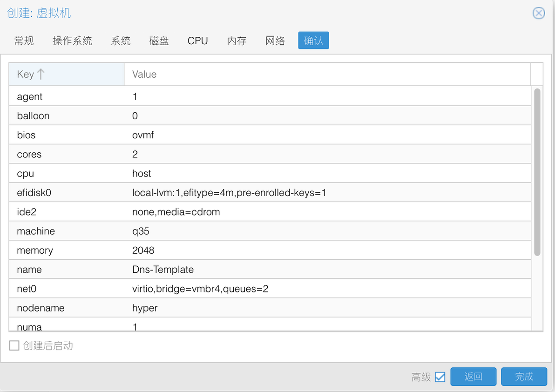Select the efidisk0 row

click(x=270, y=192)
